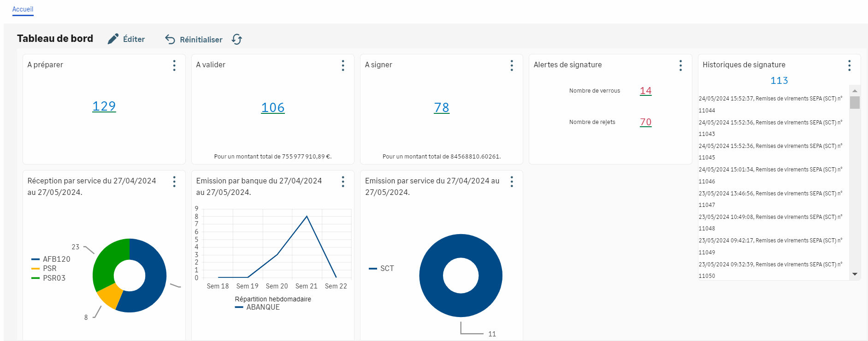The width and height of the screenshot is (868, 341).
Task: Open Réception par service widget options
Action: [x=174, y=182]
